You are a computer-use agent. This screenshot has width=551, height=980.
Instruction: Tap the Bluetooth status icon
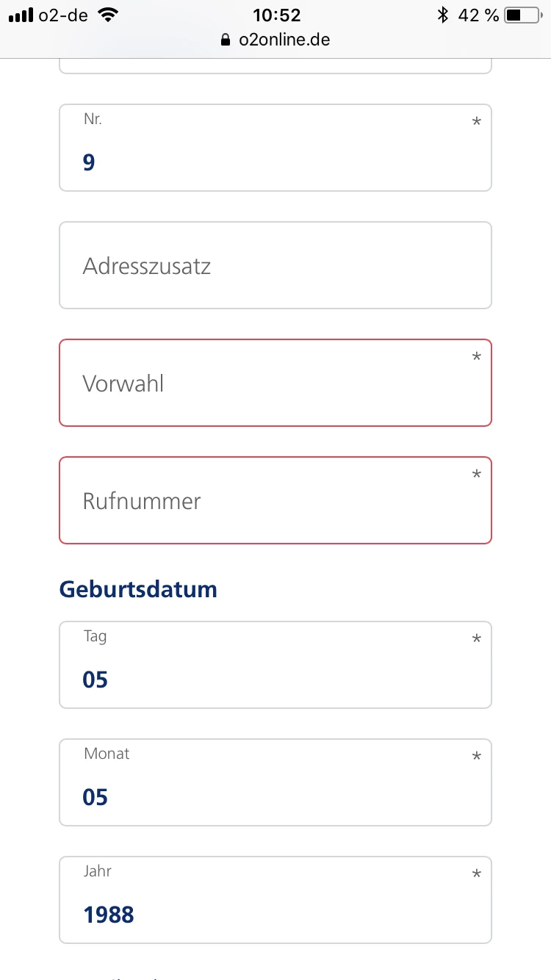click(x=442, y=15)
